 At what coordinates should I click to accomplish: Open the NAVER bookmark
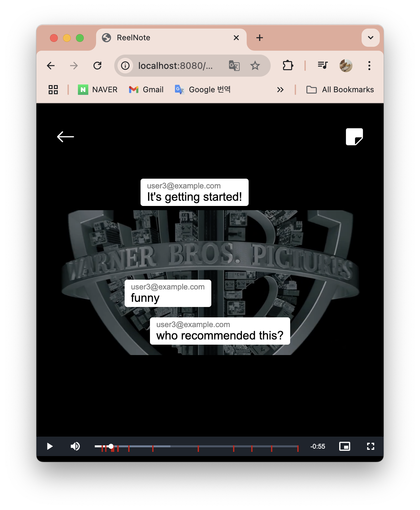tap(98, 90)
